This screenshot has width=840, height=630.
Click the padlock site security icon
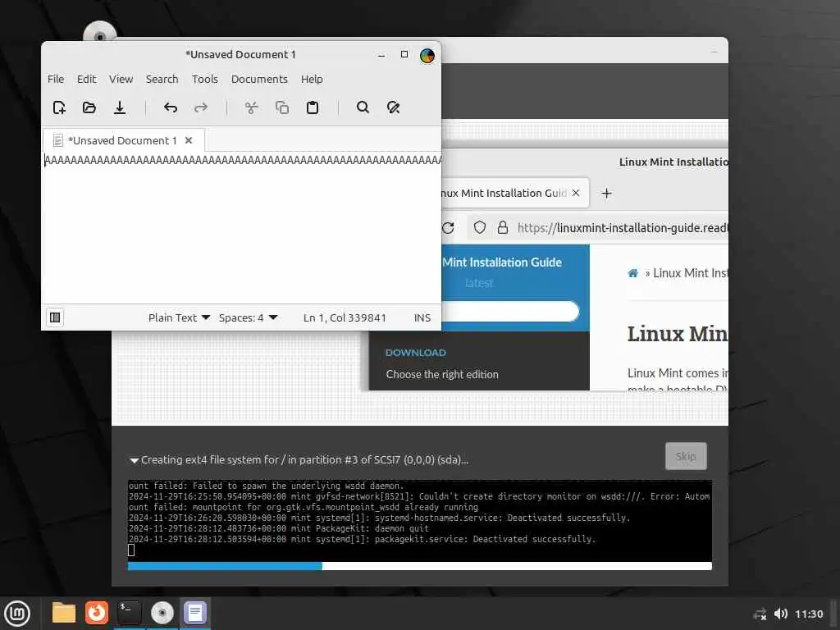tap(503, 228)
